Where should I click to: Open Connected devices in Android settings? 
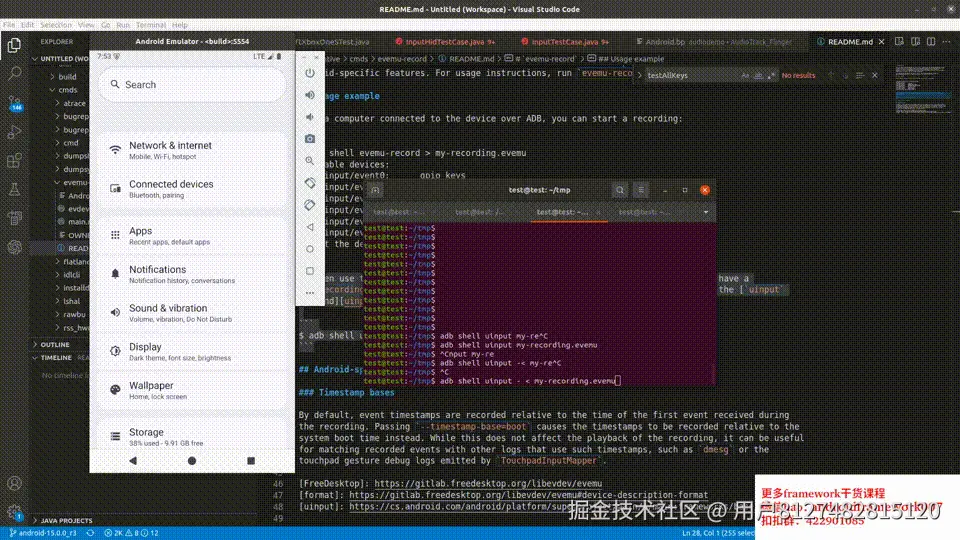192,189
